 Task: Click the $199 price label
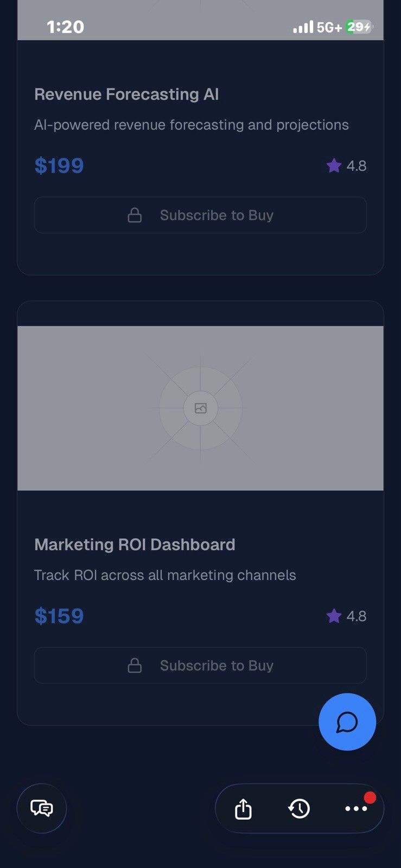pos(59,165)
